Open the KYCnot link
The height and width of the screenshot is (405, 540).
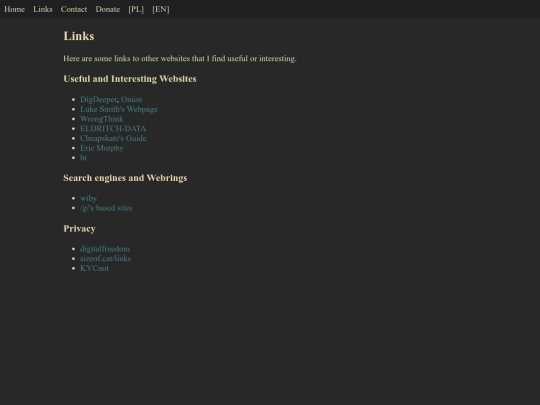coord(94,268)
